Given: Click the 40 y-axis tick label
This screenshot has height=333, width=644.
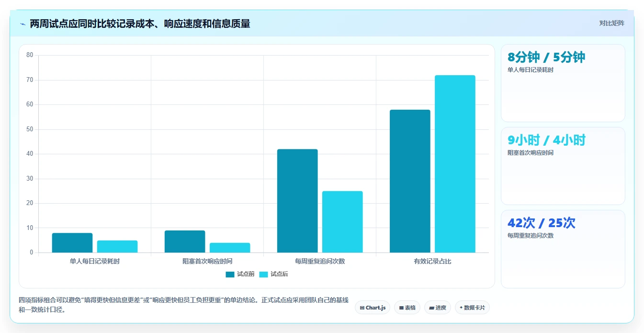Looking at the screenshot, I should (x=30, y=154).
